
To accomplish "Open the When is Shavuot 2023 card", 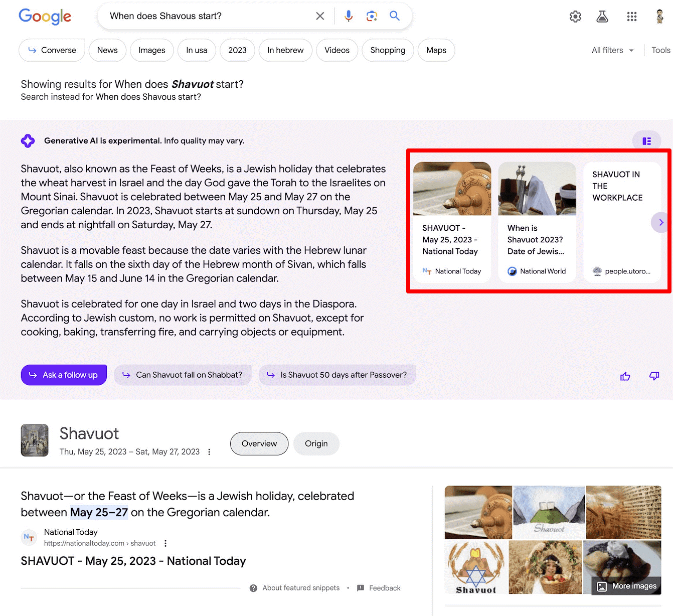I will click(x=537, y=222).
